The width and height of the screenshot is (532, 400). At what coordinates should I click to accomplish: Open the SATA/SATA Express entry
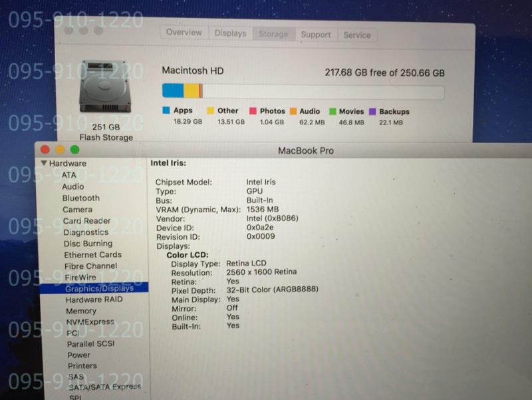coord(105,387)
